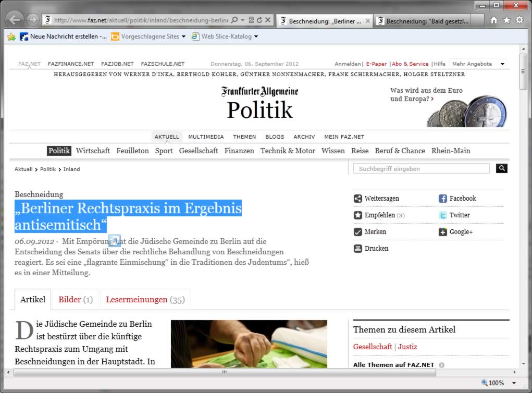Select the Artikel tab
532x393 pixels.
coord(33,300)
